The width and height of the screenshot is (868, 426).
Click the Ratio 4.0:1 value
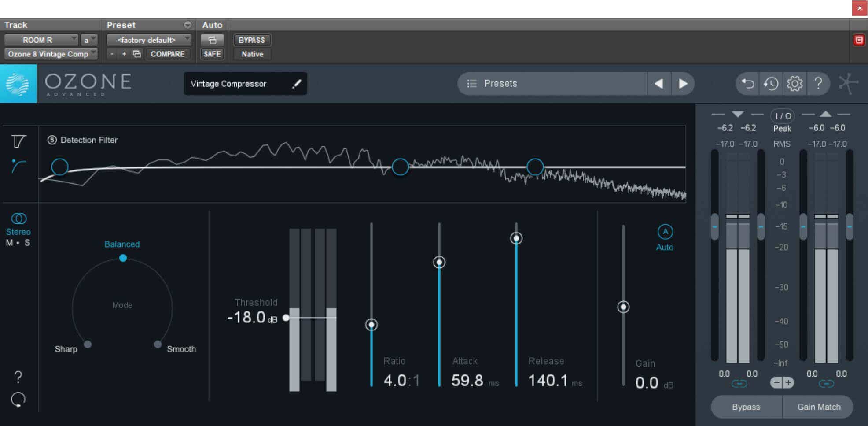click(x=401, y=381)
